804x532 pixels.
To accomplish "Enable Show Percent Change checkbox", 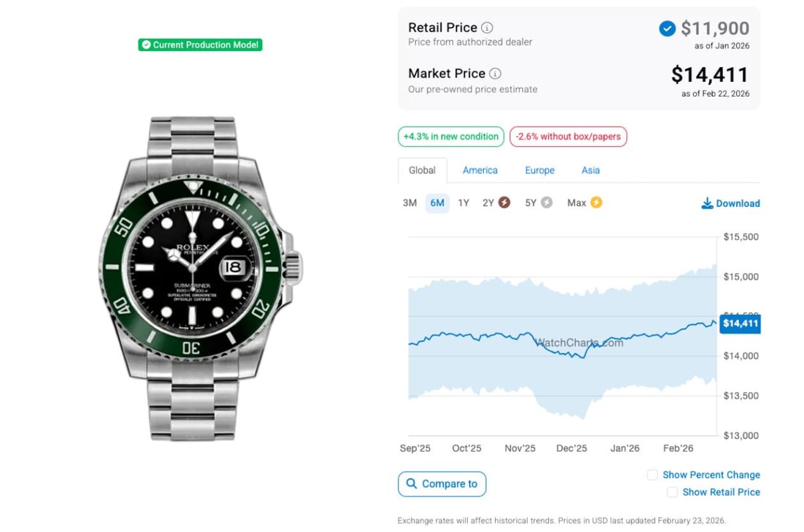I will (653, 474).
